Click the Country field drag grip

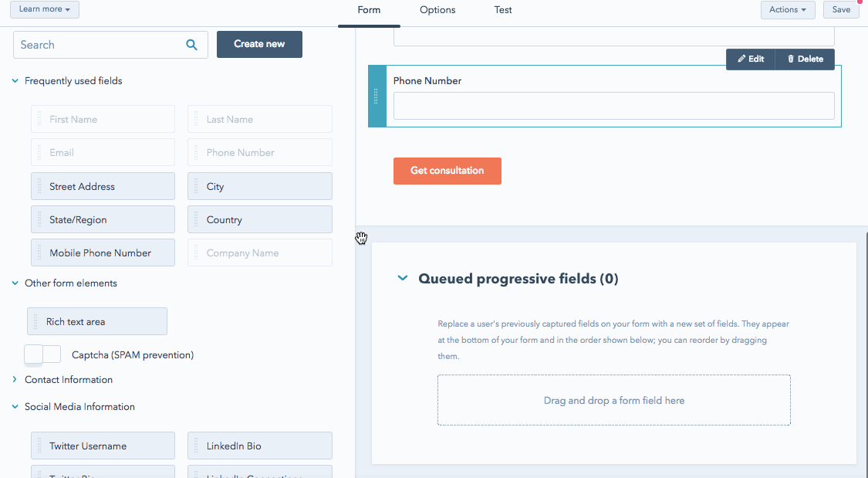tap(196, 219)
